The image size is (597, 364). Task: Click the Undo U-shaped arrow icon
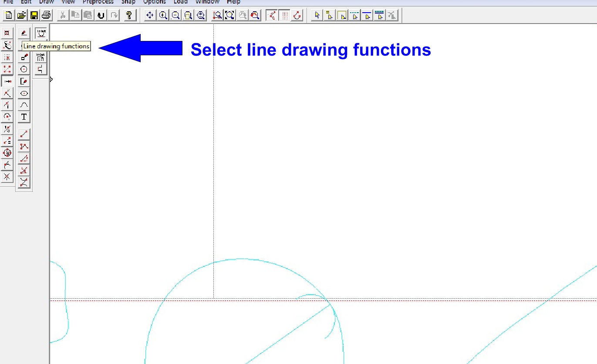101,16
